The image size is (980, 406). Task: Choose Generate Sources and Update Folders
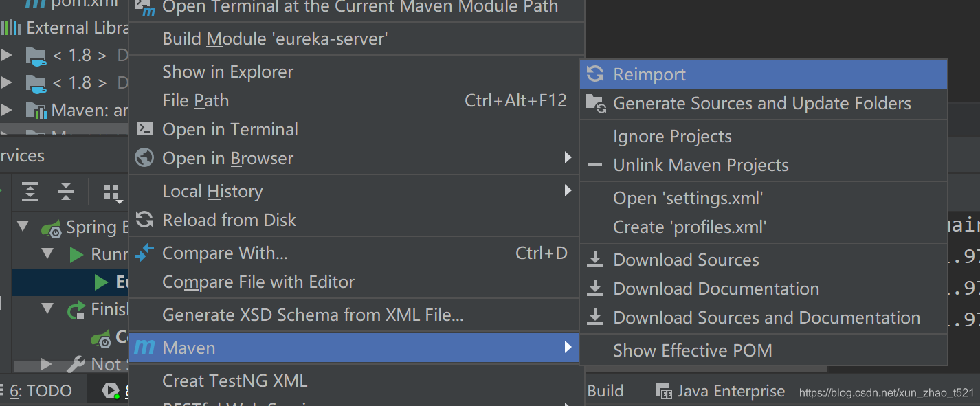[763, 103]
